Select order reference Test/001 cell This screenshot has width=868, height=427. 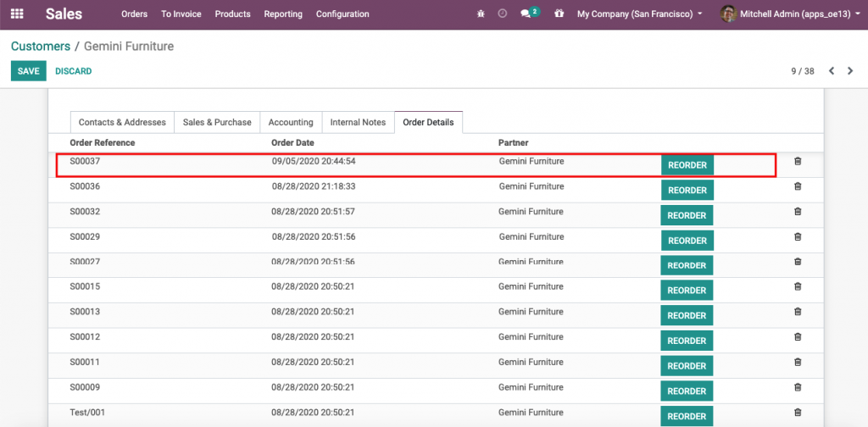pos(87,412)
